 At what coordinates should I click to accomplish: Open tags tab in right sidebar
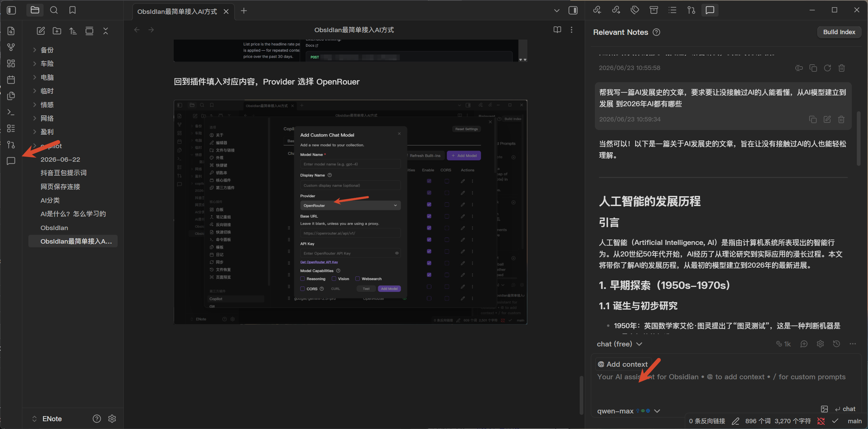tap(635, 10)
